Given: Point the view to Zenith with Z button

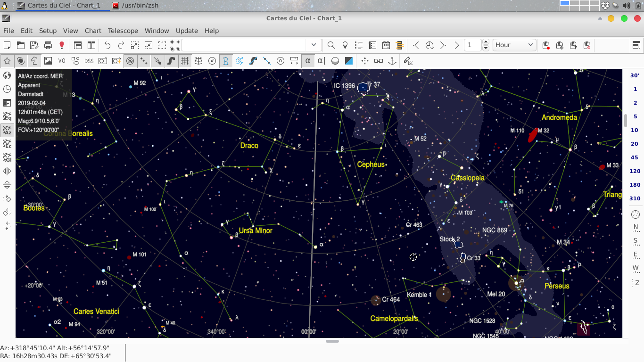Looking at the screenshot, I should coord(635,283).
